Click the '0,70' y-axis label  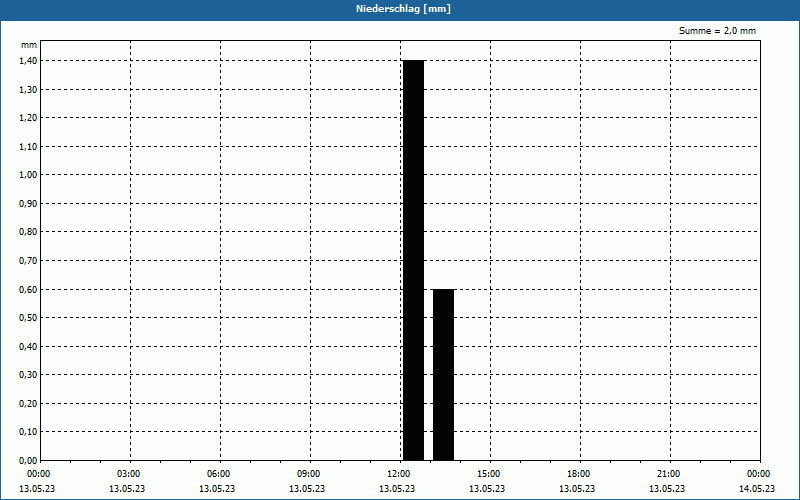click(x=28, y=261)
